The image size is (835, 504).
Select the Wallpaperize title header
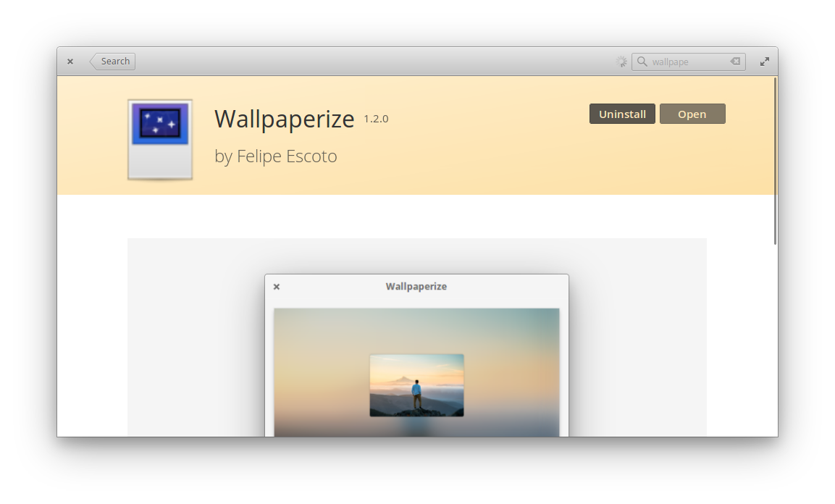point(284,118)
